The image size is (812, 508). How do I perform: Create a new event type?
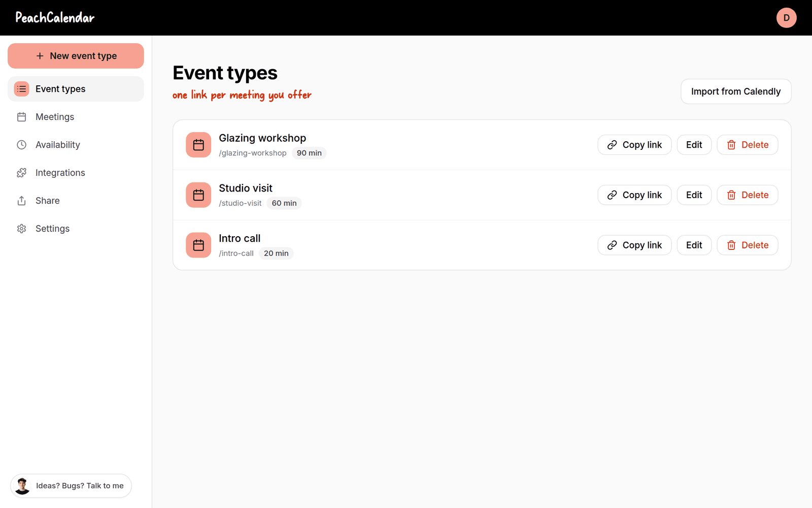[x=76, y=56]
